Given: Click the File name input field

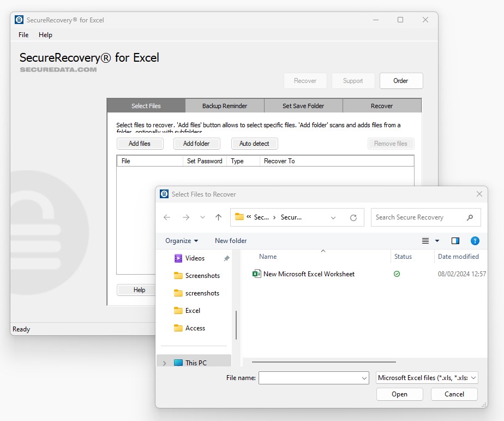Looking at the screenshot, I should click(x=309, y=378).
